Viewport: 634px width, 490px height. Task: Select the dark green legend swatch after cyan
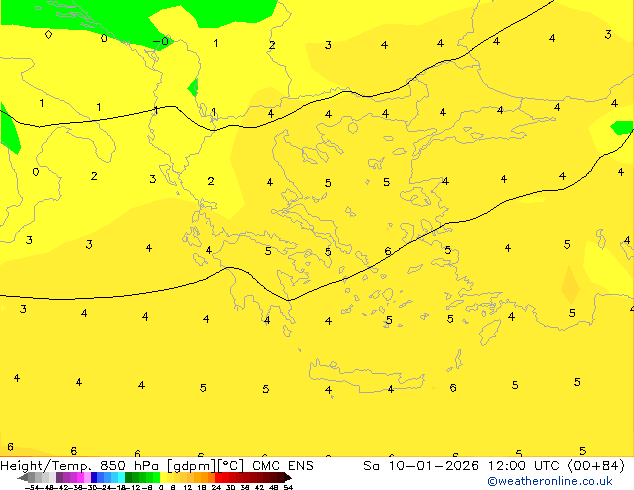129,477
